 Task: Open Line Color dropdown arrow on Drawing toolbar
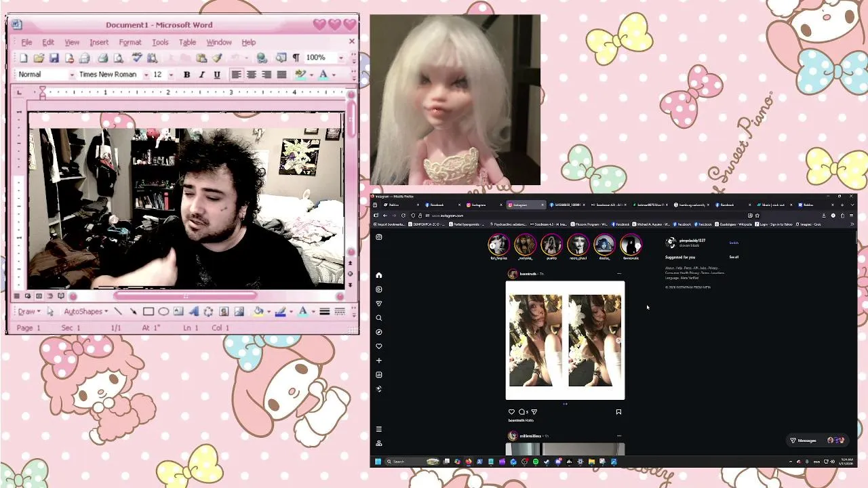click(x=291, y=312)
